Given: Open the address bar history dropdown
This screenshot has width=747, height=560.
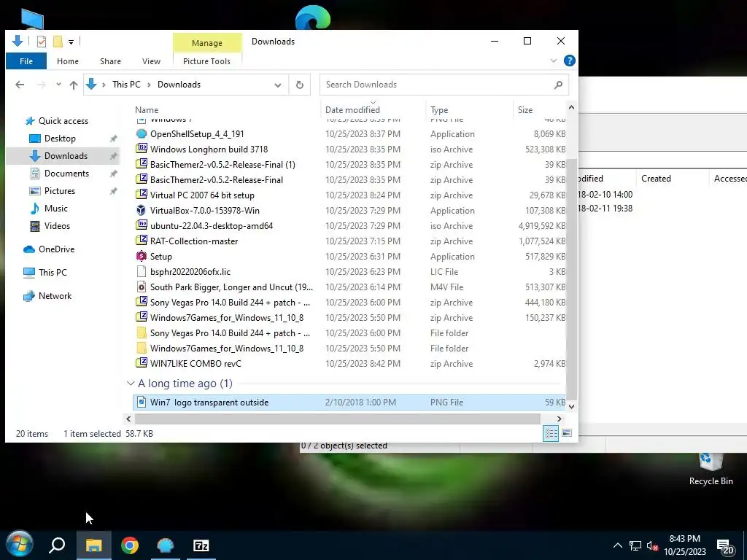Looking at the screenshot, I should (x=278, y=85).
